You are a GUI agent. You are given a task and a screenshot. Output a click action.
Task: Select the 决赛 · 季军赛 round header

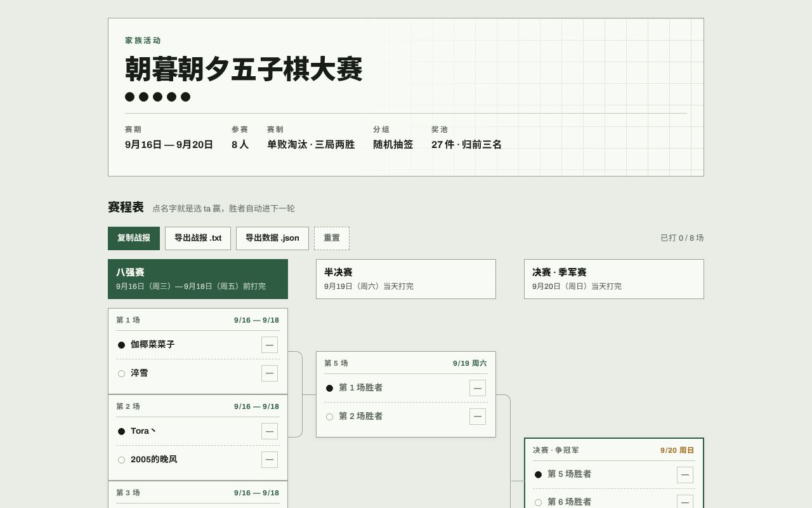tap(614, 279)
